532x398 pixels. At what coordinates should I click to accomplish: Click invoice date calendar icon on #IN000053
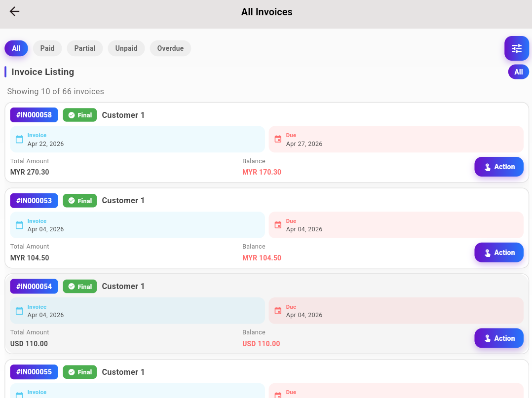pos(19,225)
